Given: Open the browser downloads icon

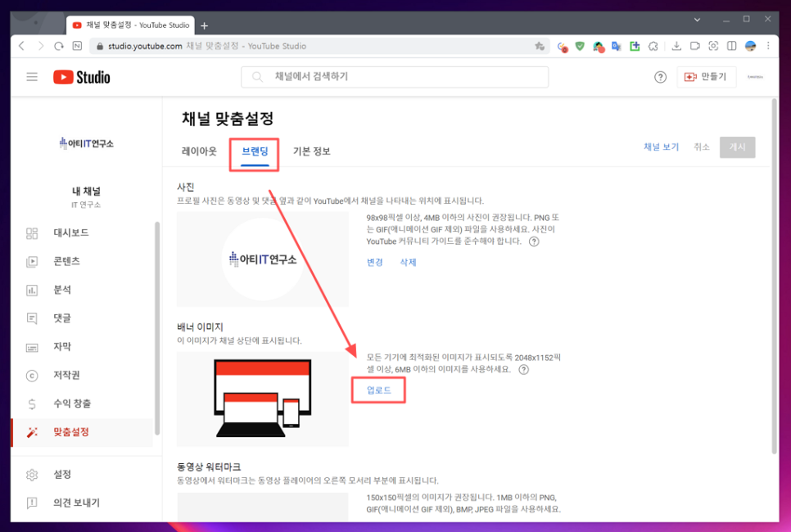Looking at the screenshot, I should (x=676, y=47).
